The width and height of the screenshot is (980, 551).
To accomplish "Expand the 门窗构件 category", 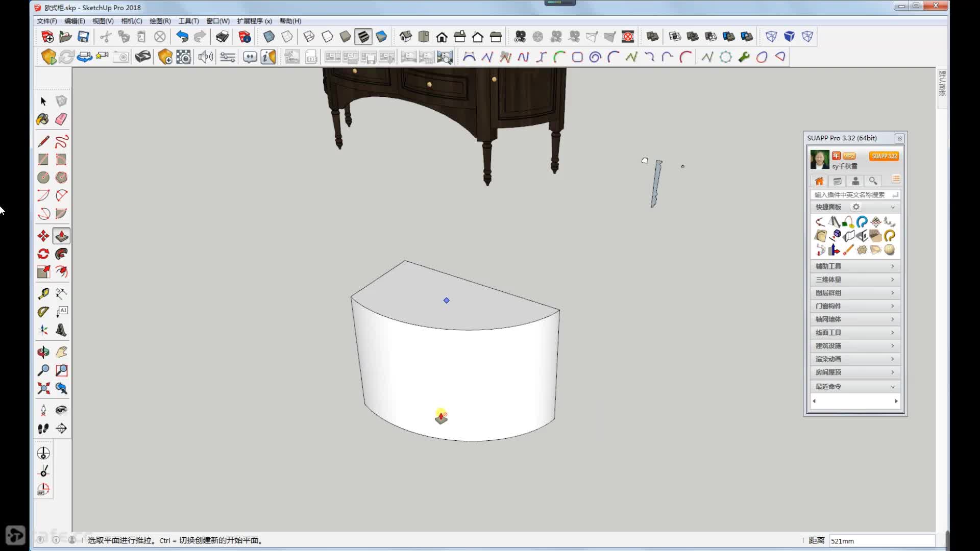I will [855, 306].
